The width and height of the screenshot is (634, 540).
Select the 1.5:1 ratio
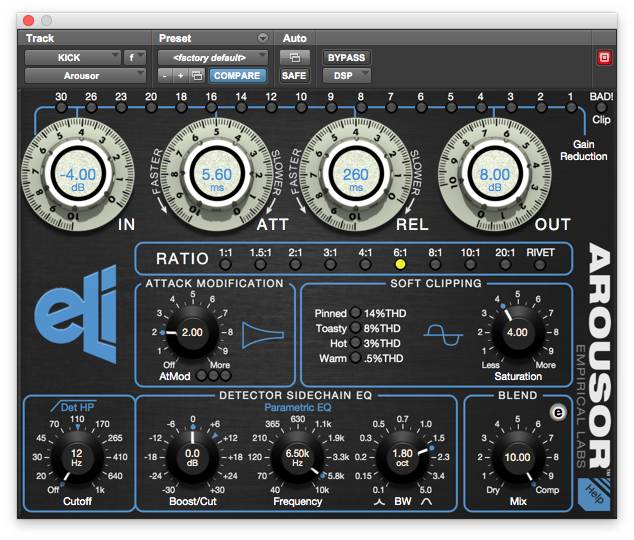click(260, 265)
